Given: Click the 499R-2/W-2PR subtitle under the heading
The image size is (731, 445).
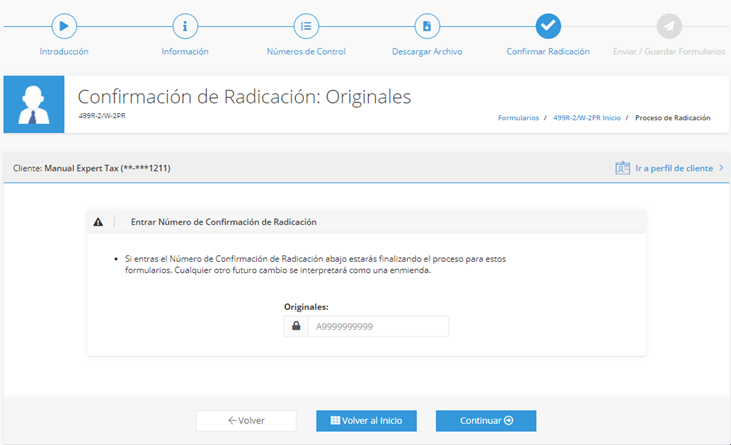Looking at the screenshot, I should [x=102, y=116].
